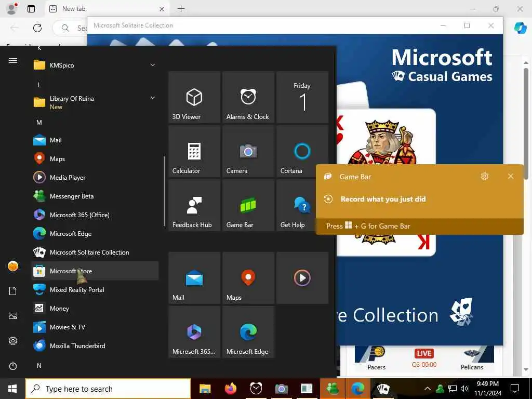Click the Edge address search box
Image resolution: width=532 pixels, height=399 pixels.
point(70,28)
